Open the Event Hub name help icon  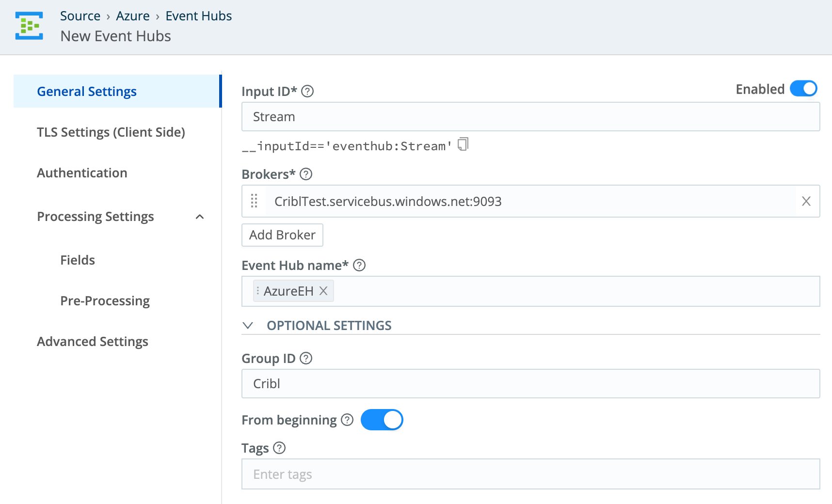(x=359, y=265)
